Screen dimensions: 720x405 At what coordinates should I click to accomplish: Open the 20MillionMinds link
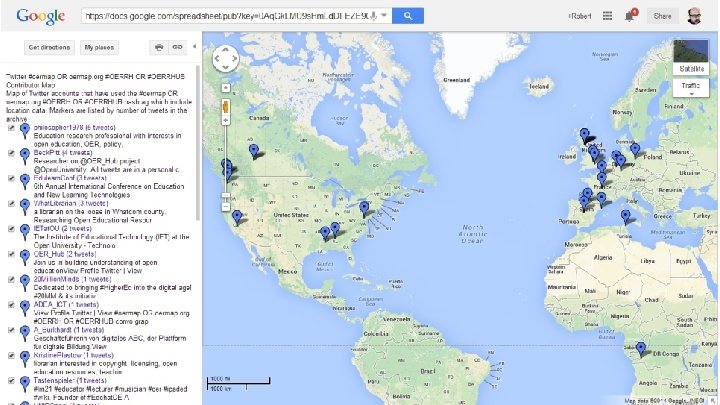72,279
